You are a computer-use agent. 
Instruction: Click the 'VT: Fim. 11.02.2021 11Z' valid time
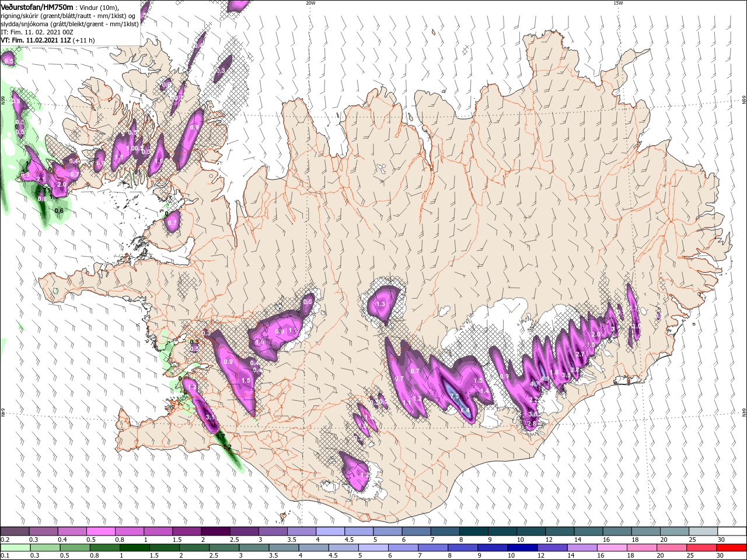(36, 40)
